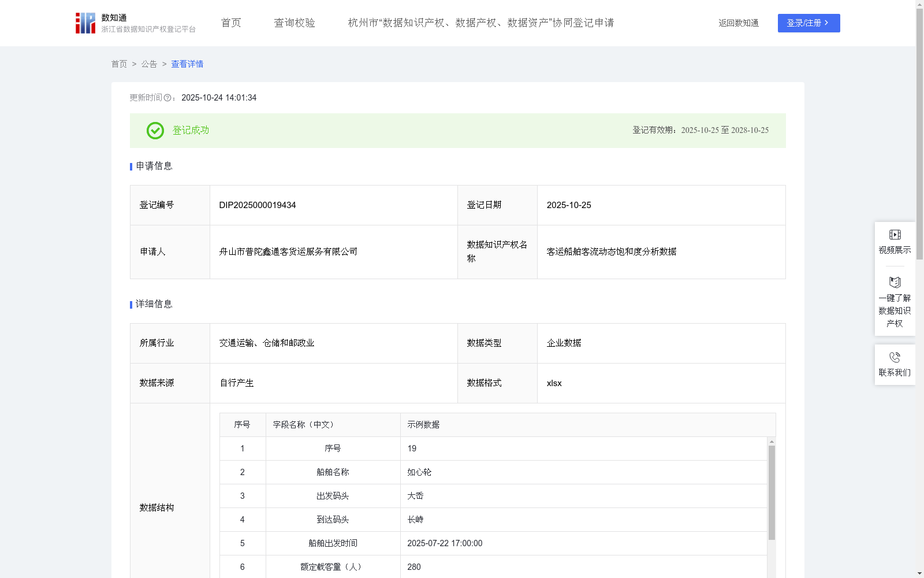Click sample value 如心轮
Viewport: 924px width, 578px height.
click(419, 472)
